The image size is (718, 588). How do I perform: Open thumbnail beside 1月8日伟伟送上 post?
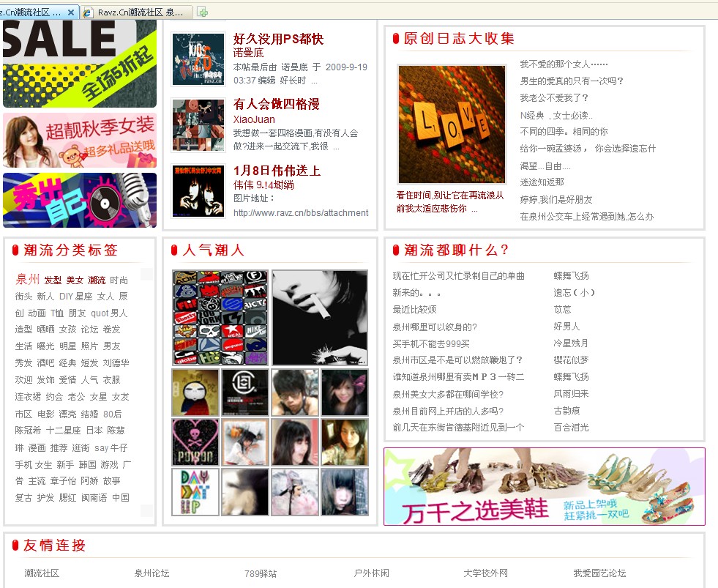pyautogui.click(x=198, y=191)
